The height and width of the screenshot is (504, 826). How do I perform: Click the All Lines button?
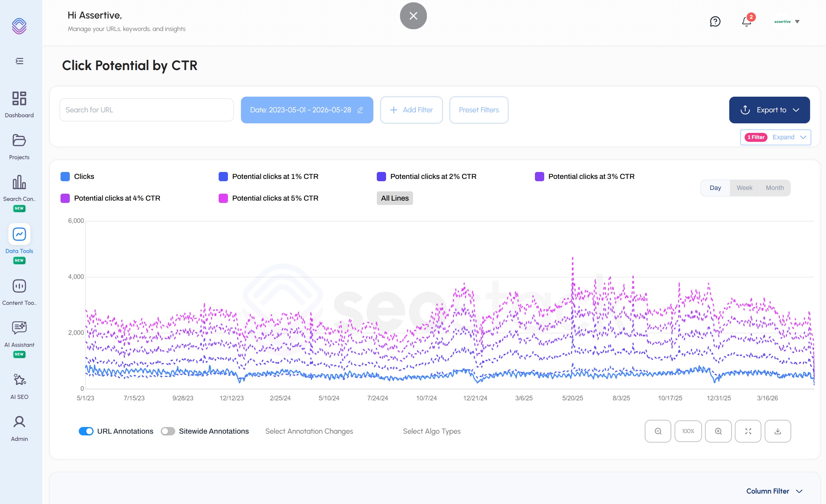[x=394, y=198]
